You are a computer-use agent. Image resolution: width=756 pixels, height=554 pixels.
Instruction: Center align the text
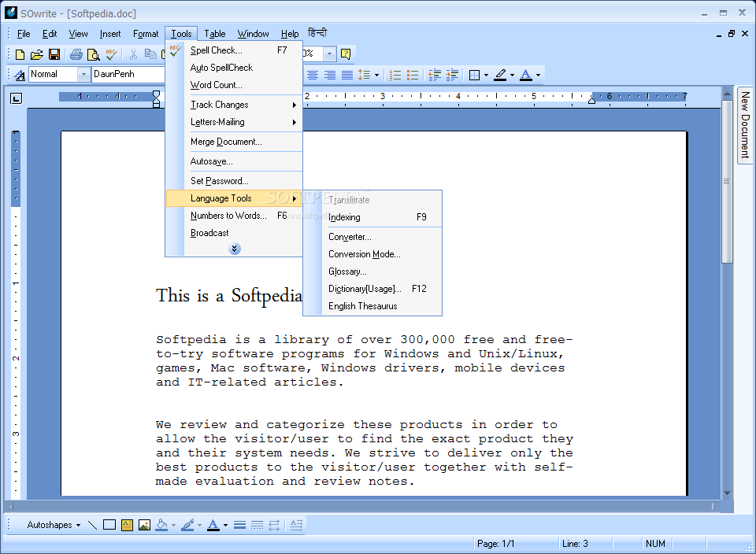(313, 75)
